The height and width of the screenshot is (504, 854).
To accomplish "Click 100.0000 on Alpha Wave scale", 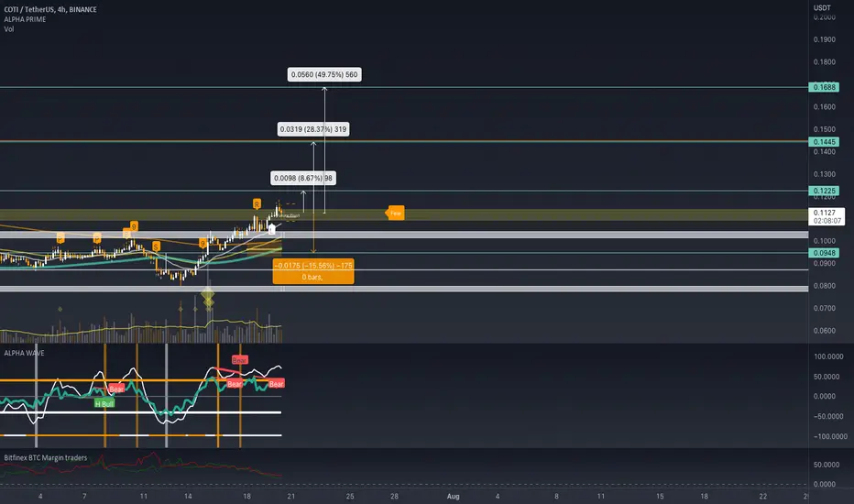I will coord(828,356).
